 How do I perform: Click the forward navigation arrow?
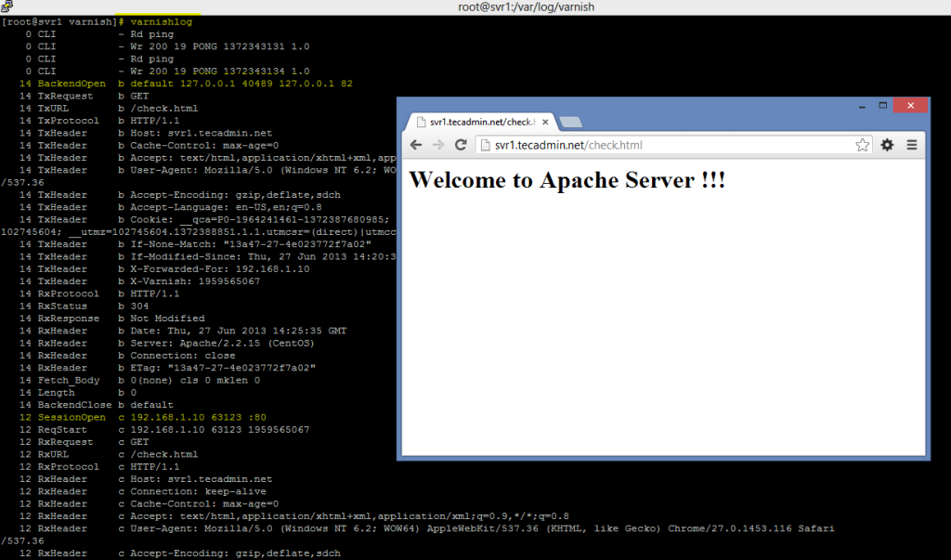439,145
